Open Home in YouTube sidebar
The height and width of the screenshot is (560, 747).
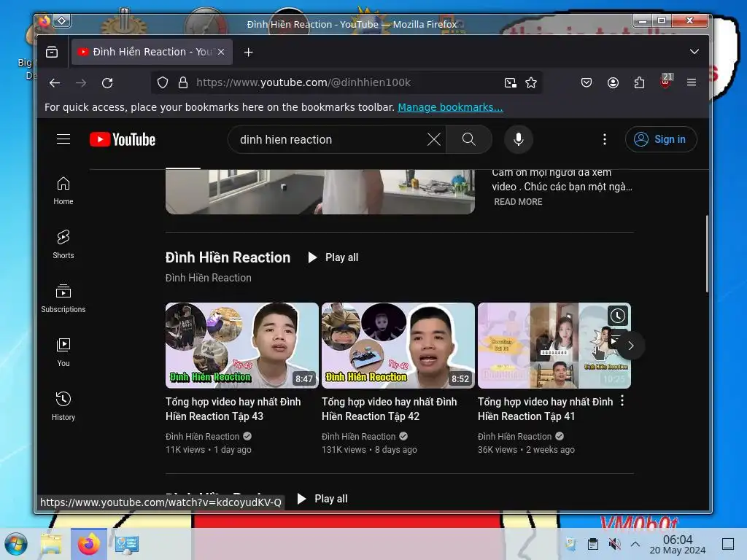coord(63,192)
